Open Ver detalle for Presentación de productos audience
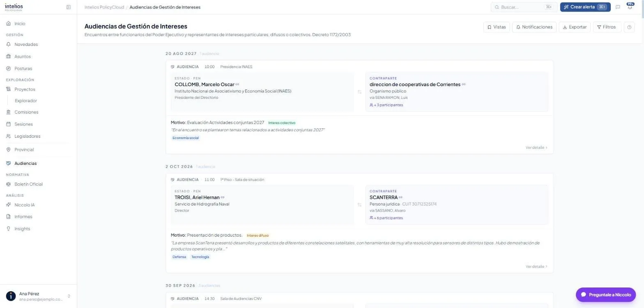Image resolution: width=644 pixels, height=308 pixels. pos(536,267)
